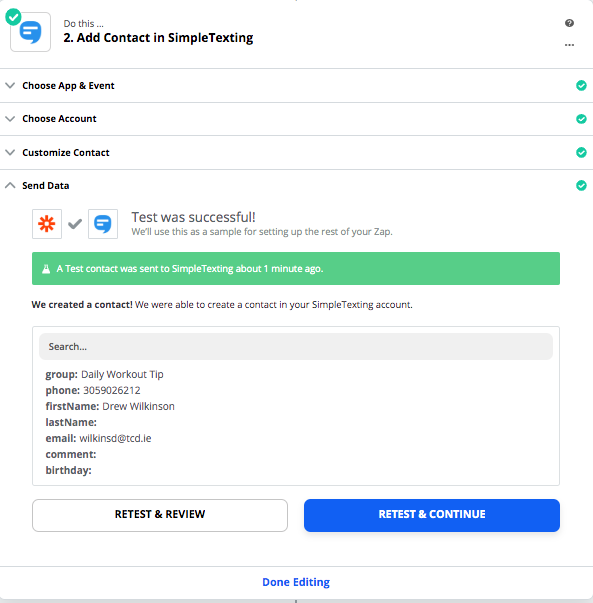This screenshot has width=593, height=603.
Task: Click the flask icon in green banner
Action: [x=46, y=268]
